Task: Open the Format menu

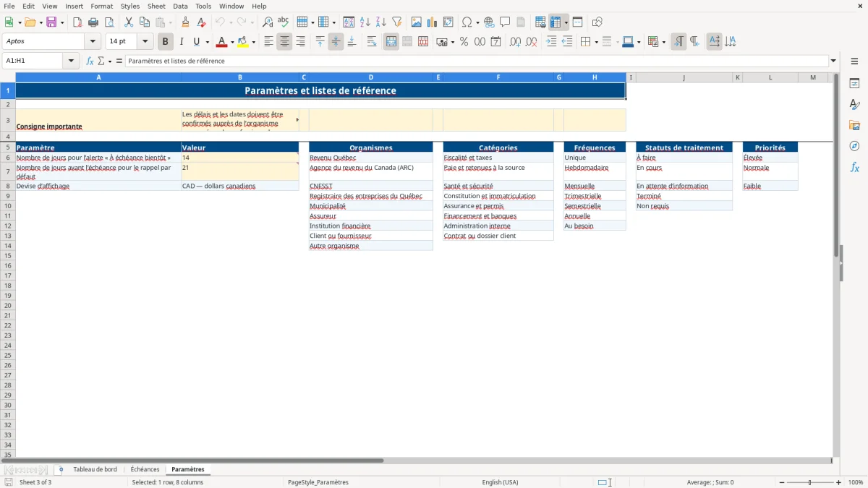Action: coord(101,6)
